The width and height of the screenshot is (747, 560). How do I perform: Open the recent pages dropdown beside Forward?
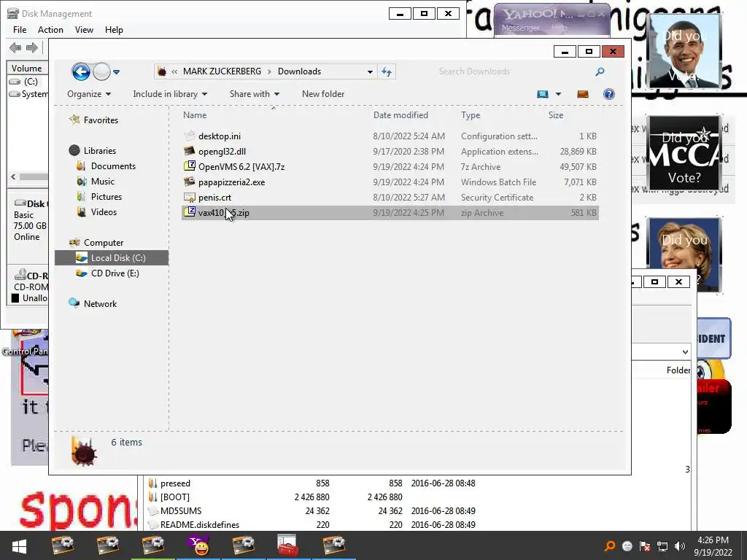click(116, 72)
